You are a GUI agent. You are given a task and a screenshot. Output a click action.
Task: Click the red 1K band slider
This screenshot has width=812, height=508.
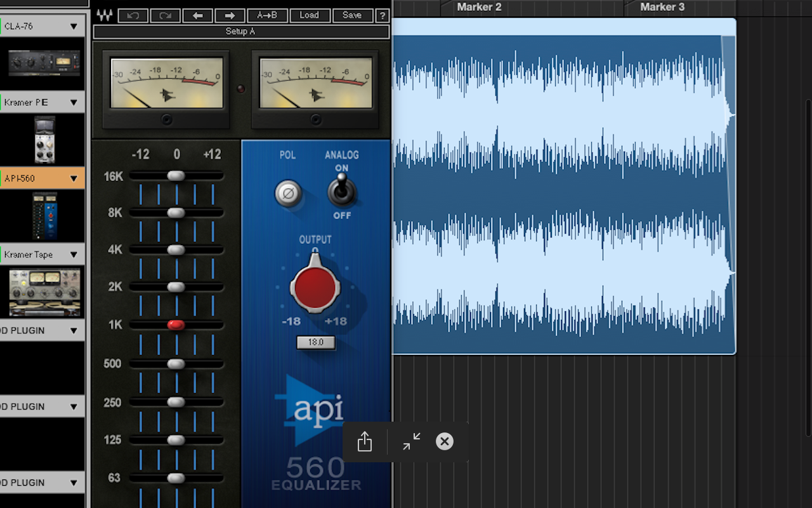tap(176, 325)
